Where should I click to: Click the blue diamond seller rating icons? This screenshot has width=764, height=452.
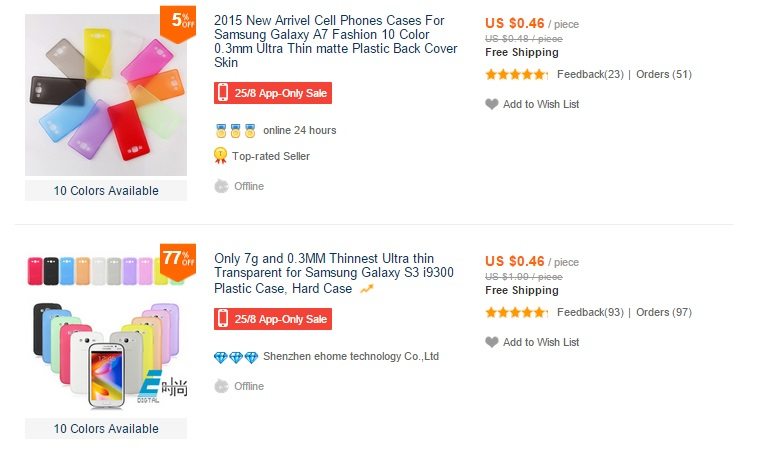[236, 356]
